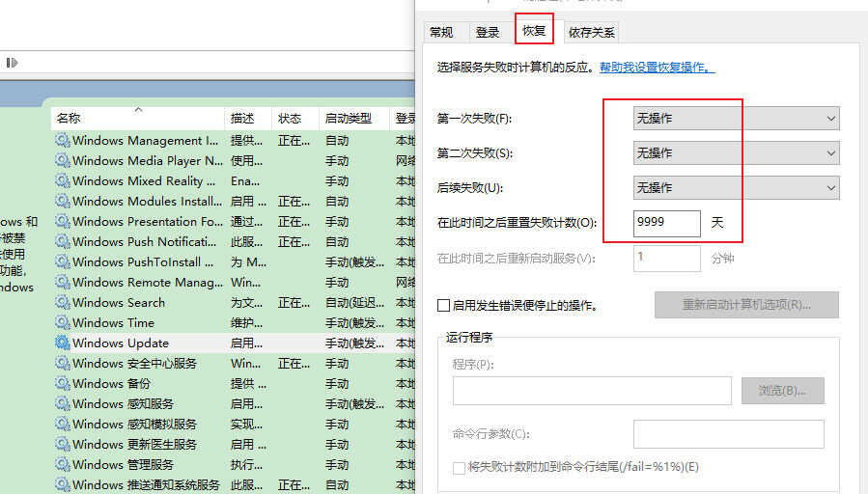This screenshot has height=494, width=868.
Task: Click the restart service minutes field
Action: [x=667, y=258]
